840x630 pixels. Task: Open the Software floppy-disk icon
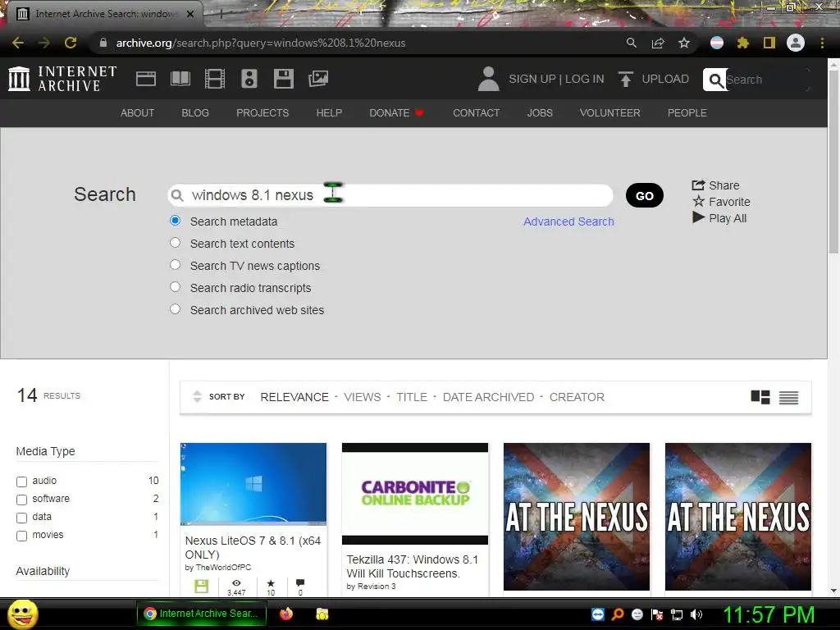pos(283,79)
